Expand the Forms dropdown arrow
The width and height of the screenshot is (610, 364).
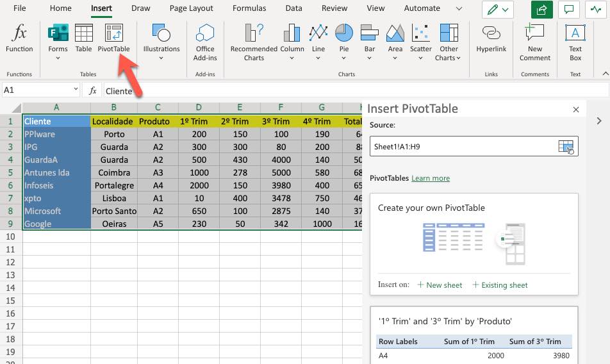(x=58, y=58)
